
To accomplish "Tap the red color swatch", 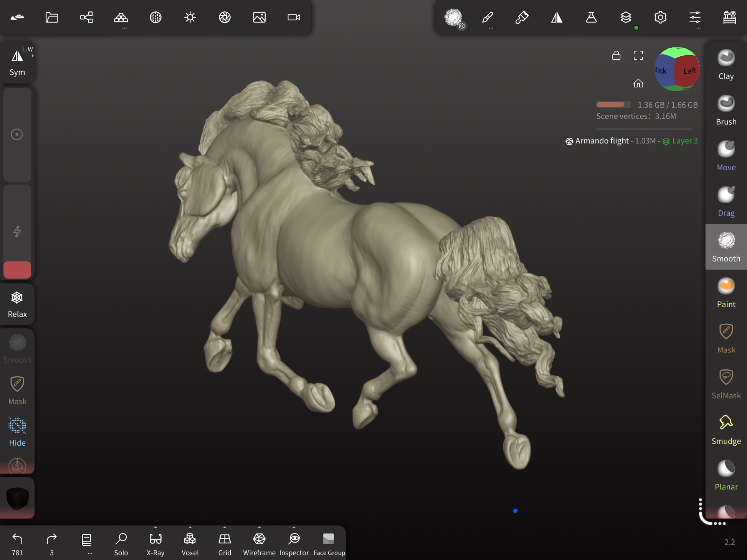I will tap(17, 270).
